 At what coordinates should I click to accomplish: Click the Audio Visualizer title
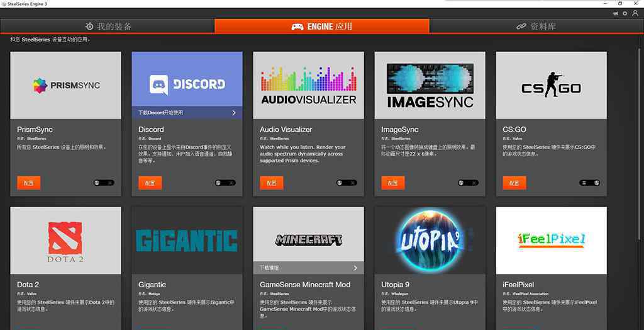(286, 130)
